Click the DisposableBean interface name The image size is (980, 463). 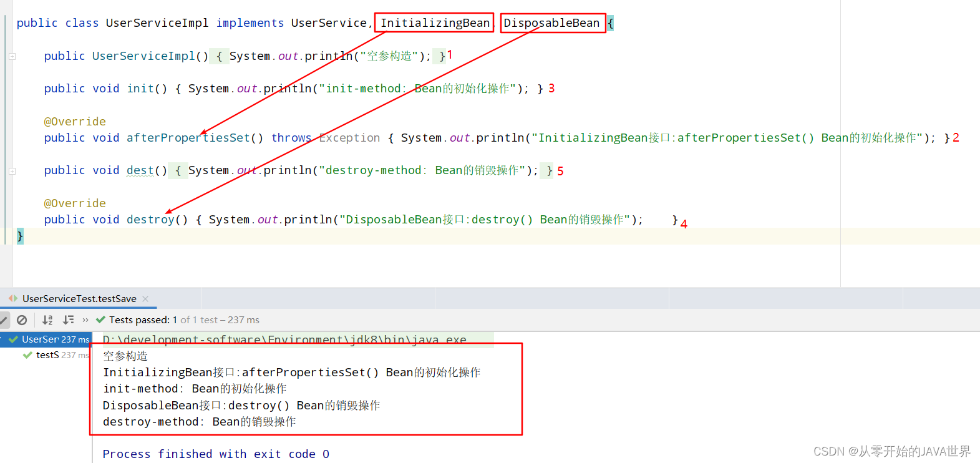tap(551, 23)
